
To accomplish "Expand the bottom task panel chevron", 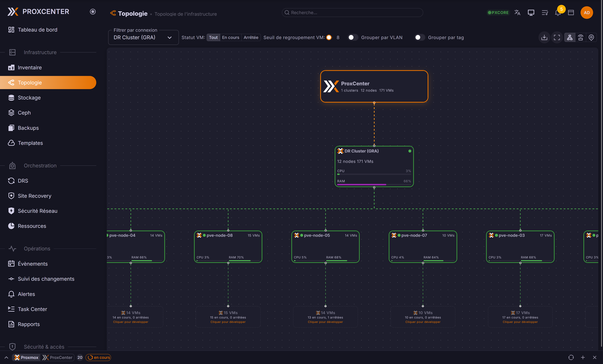I will click(6, 357).
